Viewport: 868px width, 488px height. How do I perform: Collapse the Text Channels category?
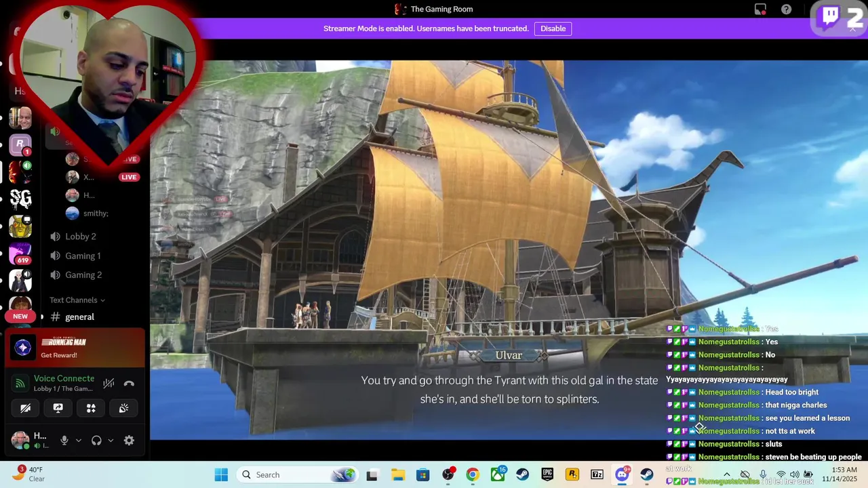click(77, 300)
